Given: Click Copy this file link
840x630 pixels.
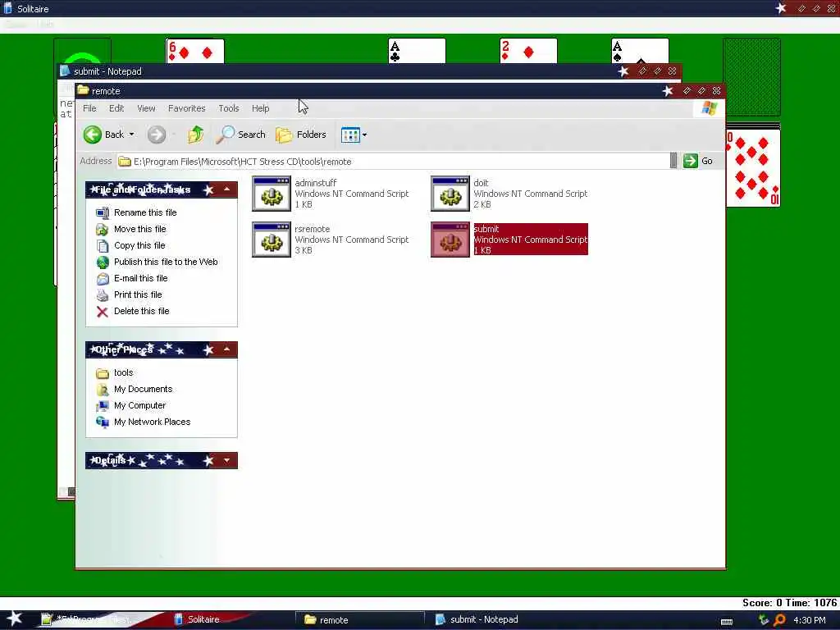Looking at the screenshot, I should (x=139, y=245).
